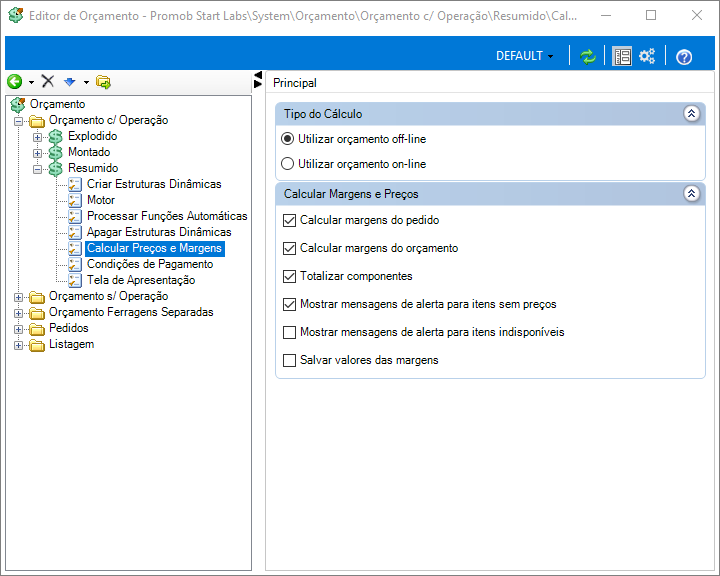Click the green back arrow icon
Viewport: 720px width, 576px height.
(15, 82)
